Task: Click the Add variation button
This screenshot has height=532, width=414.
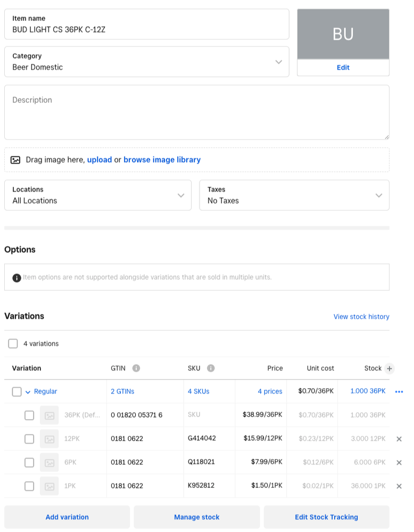Action: [x=67, y=517]
